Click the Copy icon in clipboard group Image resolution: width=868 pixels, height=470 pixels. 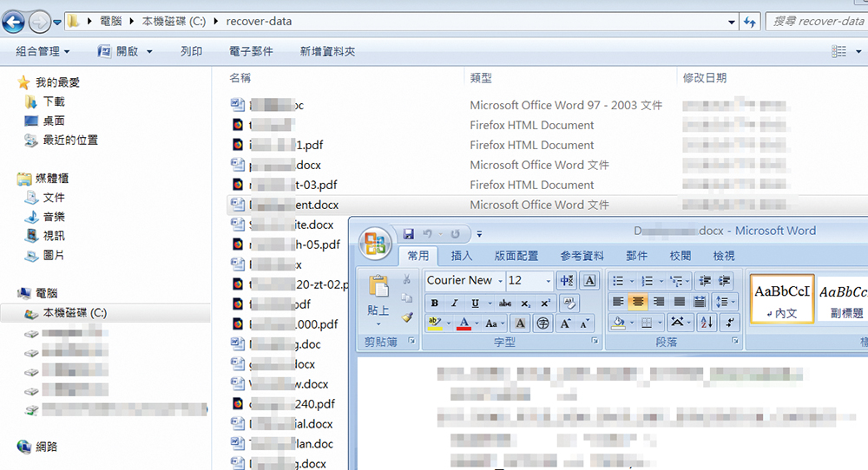click(x=407, y=298)
